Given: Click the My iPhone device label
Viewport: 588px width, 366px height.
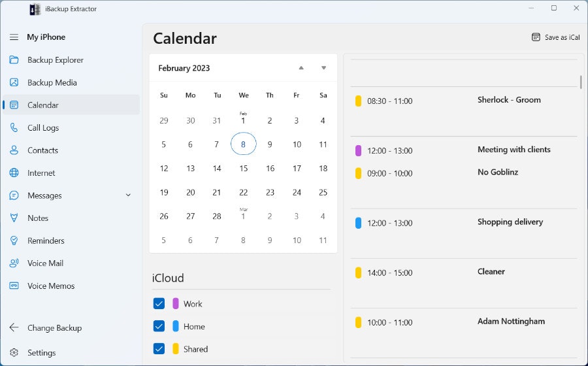Looking at the screenshot, I should tap(46, 37).
